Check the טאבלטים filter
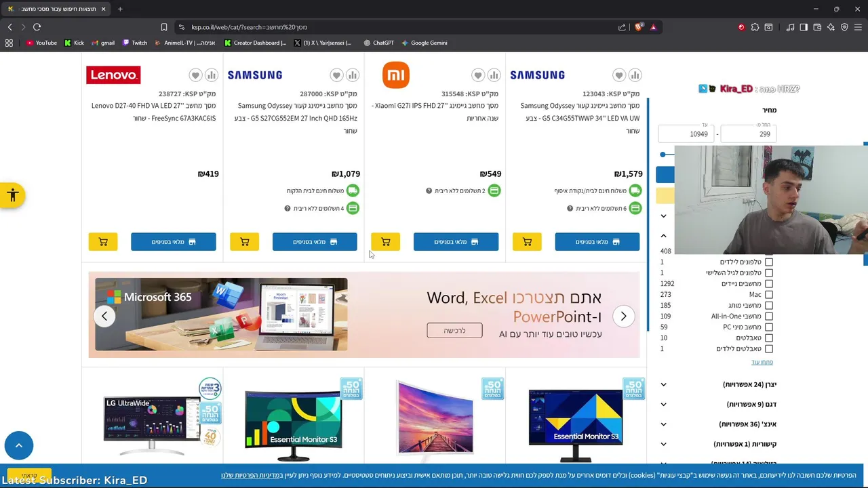868x488 pixels. [769, 338]
